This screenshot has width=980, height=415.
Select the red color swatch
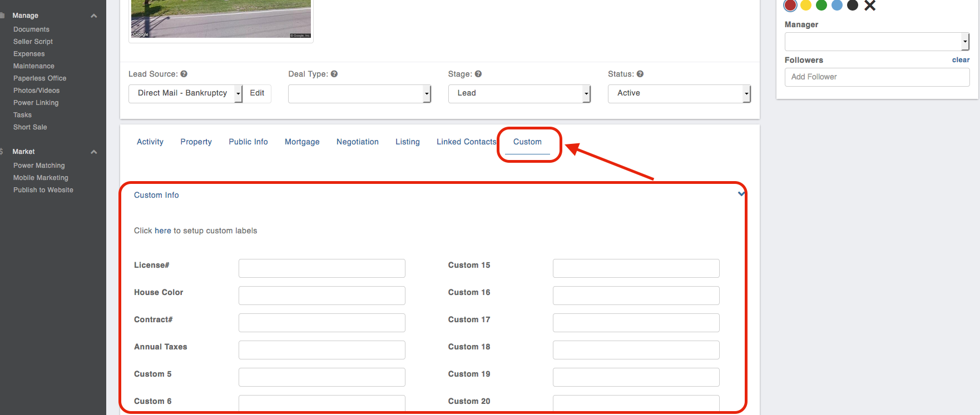click(x=790, y=5)
